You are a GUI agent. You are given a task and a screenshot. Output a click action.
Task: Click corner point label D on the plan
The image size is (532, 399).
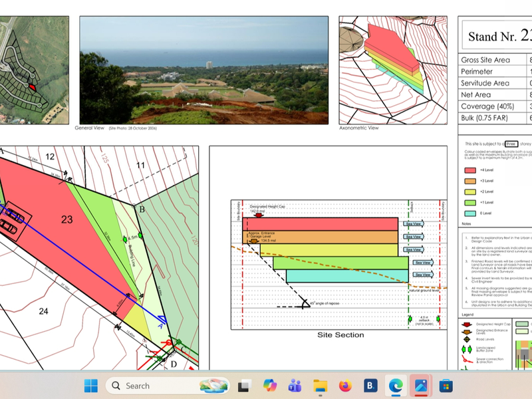tap(174, 364)
